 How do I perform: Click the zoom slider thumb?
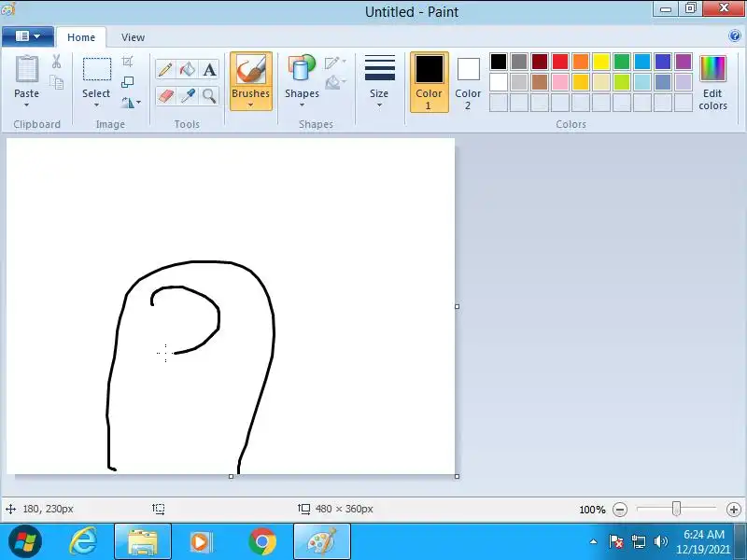pos(676,509)
